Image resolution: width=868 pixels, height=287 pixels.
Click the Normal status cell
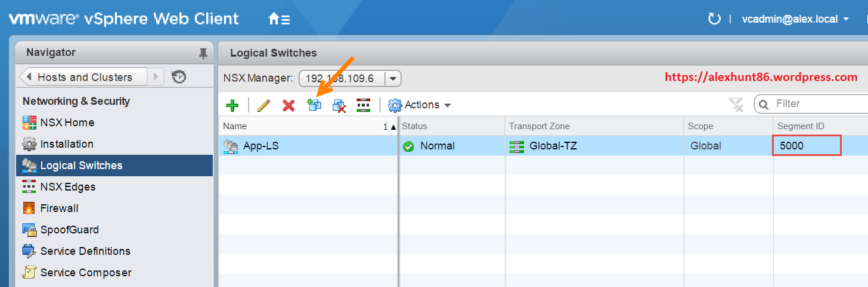pyautogui.click(x=451, y=146)
